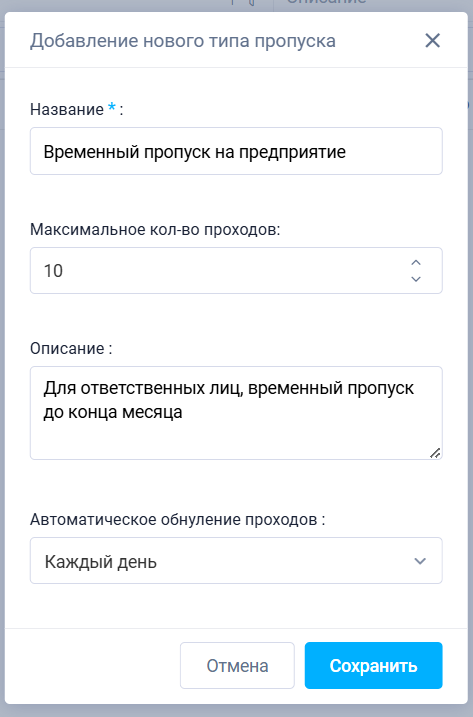
Task: Click the dialog title 'Добавление нового типа пропуска'
Action: point(183,41)
